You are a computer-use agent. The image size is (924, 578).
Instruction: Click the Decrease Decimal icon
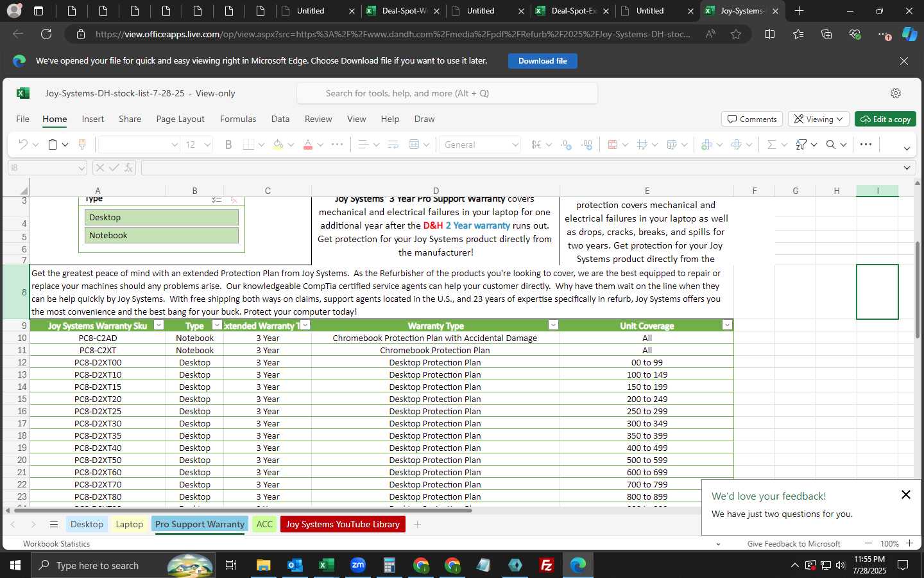click(x=586, y=144)
